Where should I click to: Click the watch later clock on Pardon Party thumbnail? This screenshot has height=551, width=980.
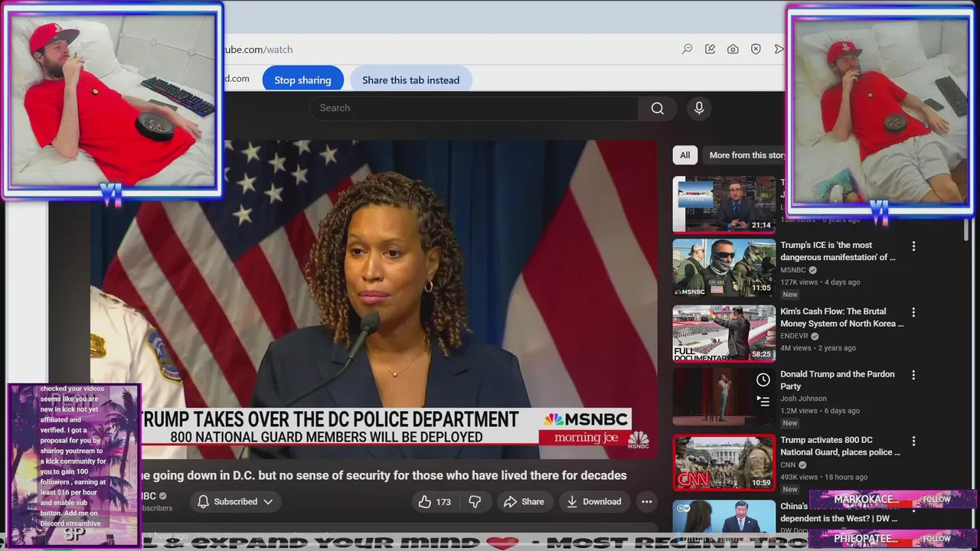(x=763, y=380)
